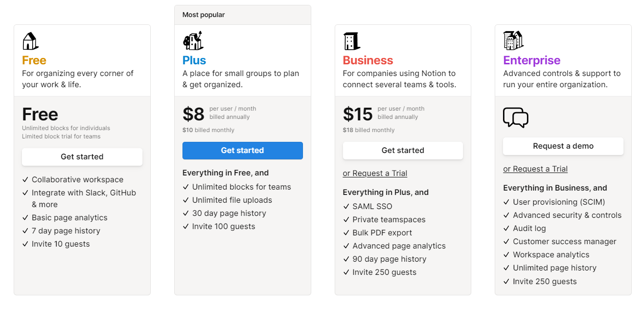Click the blue Get started button for Plus
Screen dimensions: 644x309
coord(242,151)
